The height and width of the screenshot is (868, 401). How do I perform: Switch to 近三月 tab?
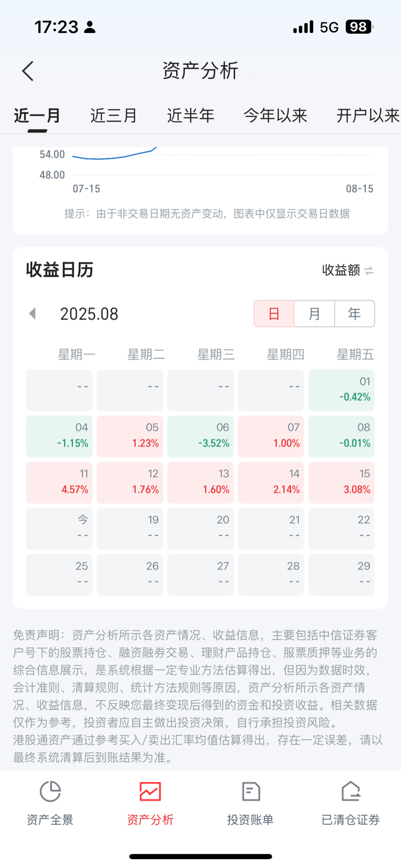(x=114, y=115)
